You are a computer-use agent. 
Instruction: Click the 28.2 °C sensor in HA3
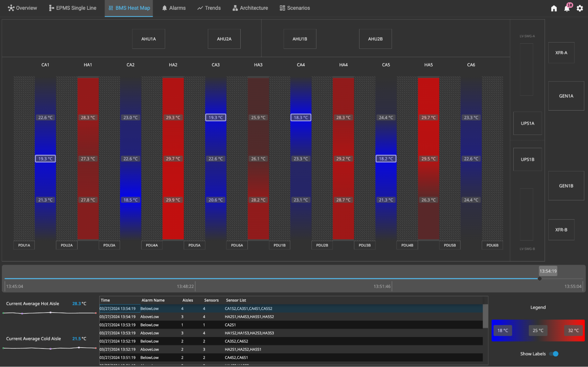click(258, 200)
